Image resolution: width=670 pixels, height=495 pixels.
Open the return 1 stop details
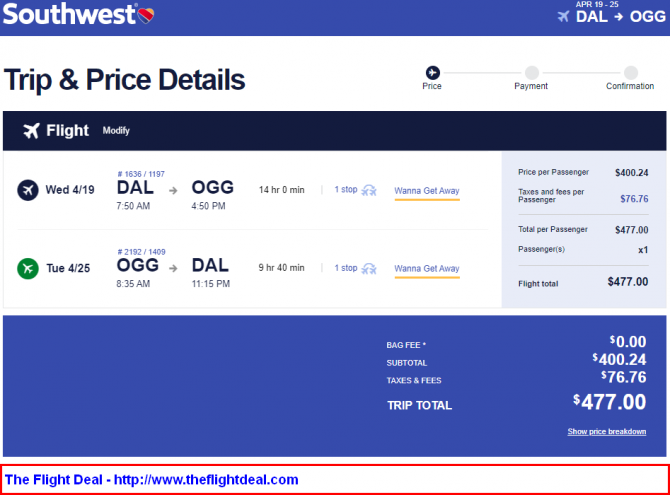pyautogui.click(x=346, y=268)
